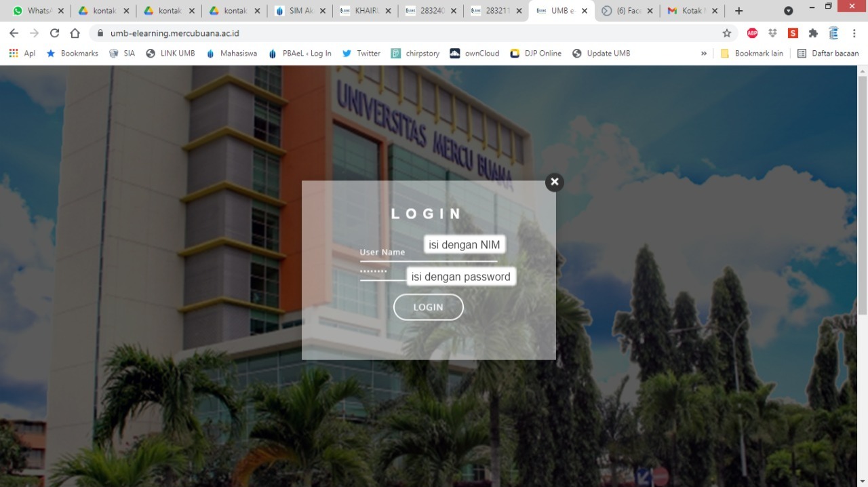This screenshot has width=868, height=487.
Task: Click the red S extension icon
Action: pyautogui.click(x=793, y=33)
